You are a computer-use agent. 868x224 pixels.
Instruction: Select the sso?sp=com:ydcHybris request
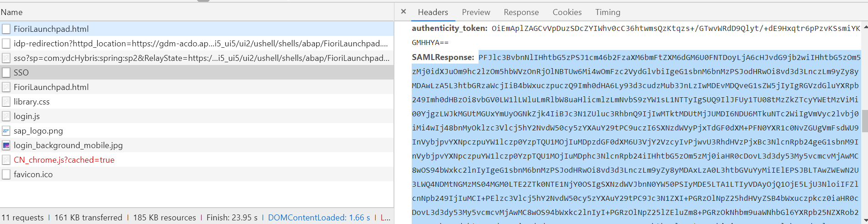tap(197, 58)
